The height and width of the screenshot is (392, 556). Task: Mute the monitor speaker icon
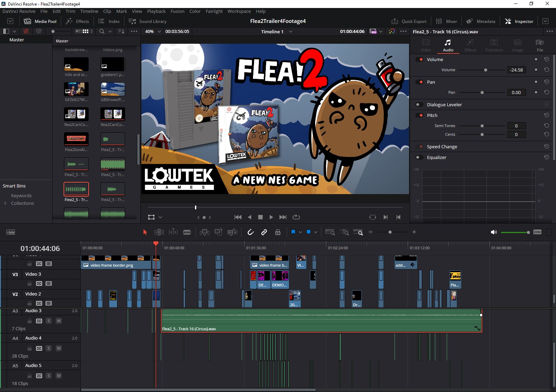pyautogui.click(x=493, y=232)
